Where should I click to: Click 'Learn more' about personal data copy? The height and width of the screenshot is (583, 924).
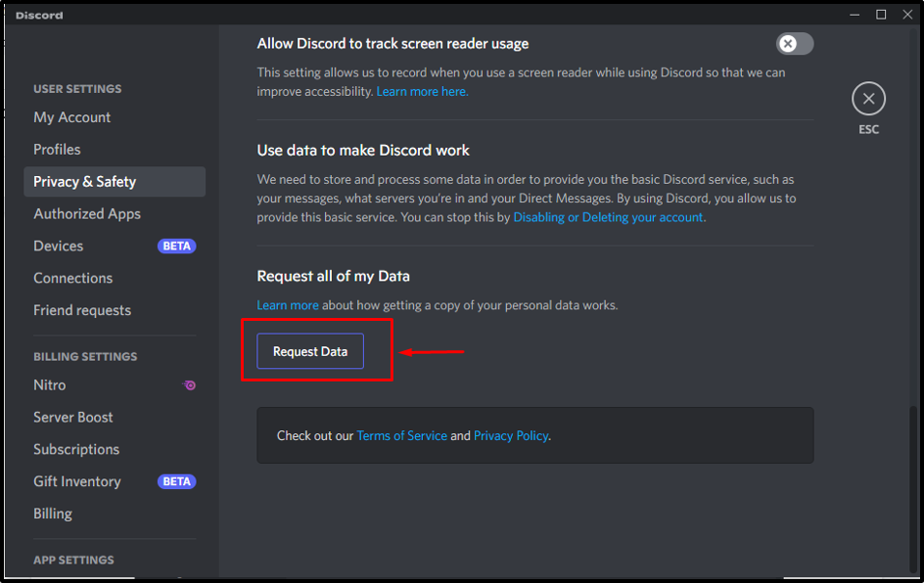coord(288,305)
